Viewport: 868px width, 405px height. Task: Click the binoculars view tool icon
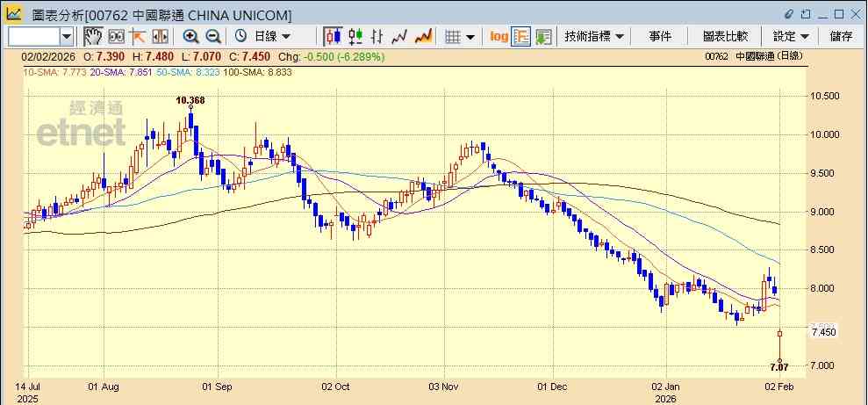tap(117, 37)
